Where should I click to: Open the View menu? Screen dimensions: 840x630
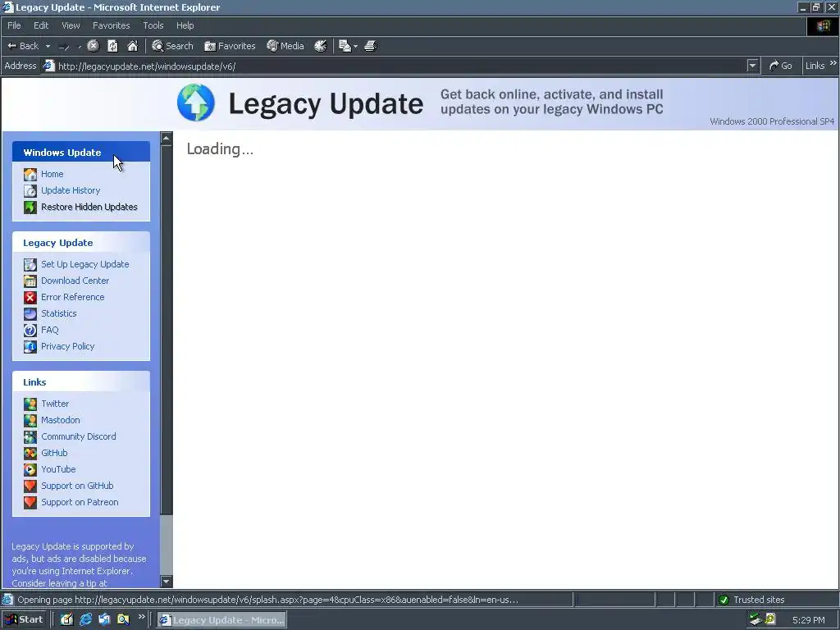click(71, 25)
